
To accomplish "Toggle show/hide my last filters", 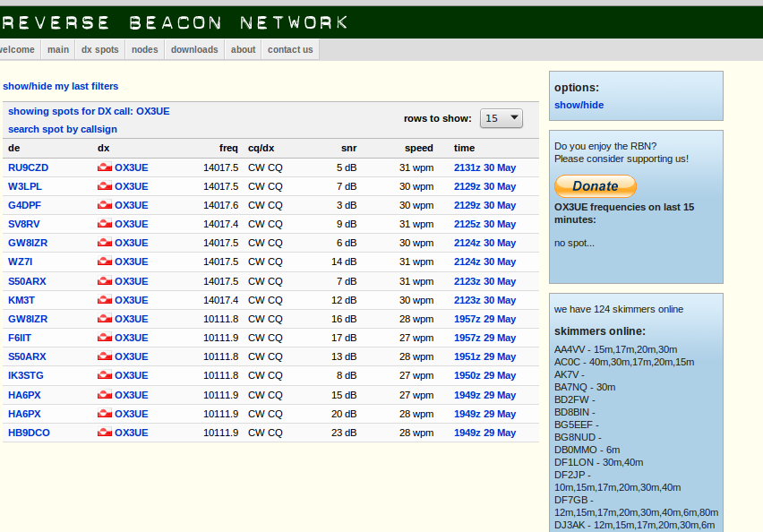I will (x=60, y=86).
